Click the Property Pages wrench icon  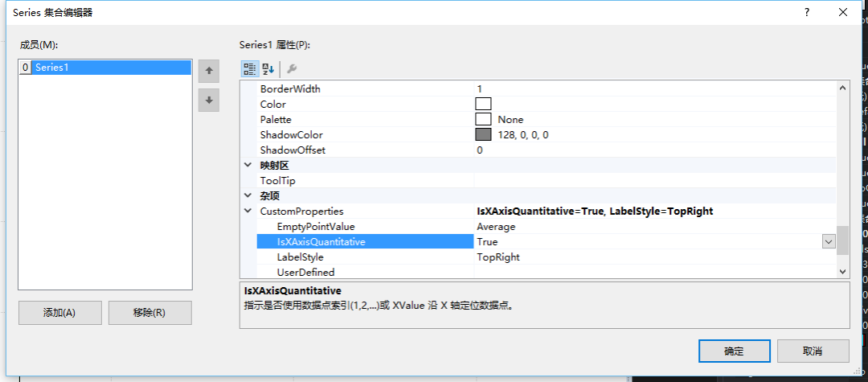pos(292,69)
